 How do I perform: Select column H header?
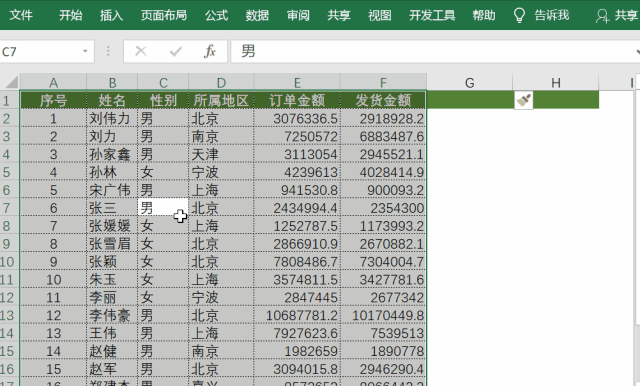click(x=556, y=82)
